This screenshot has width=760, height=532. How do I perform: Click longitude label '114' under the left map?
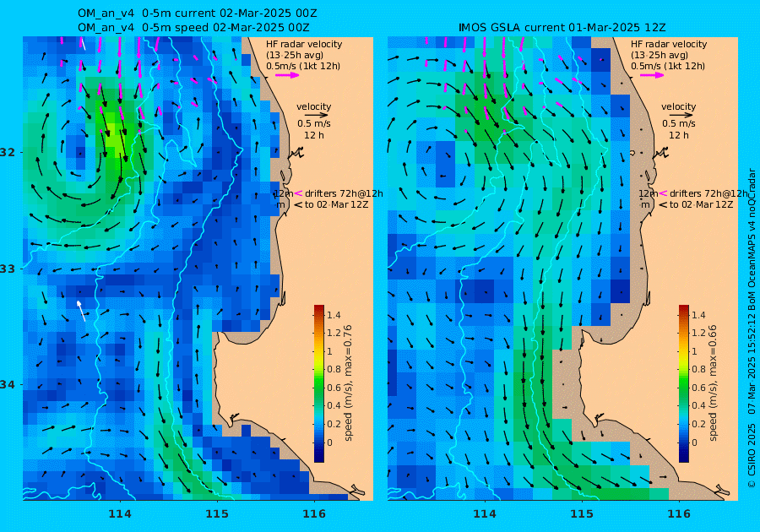pyautogui.click(x=120, y=513)
